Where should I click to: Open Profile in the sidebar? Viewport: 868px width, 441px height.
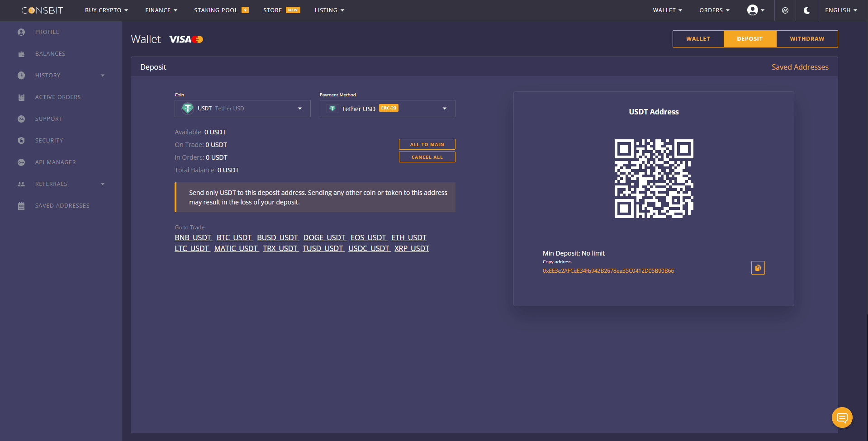coord(47,32)
